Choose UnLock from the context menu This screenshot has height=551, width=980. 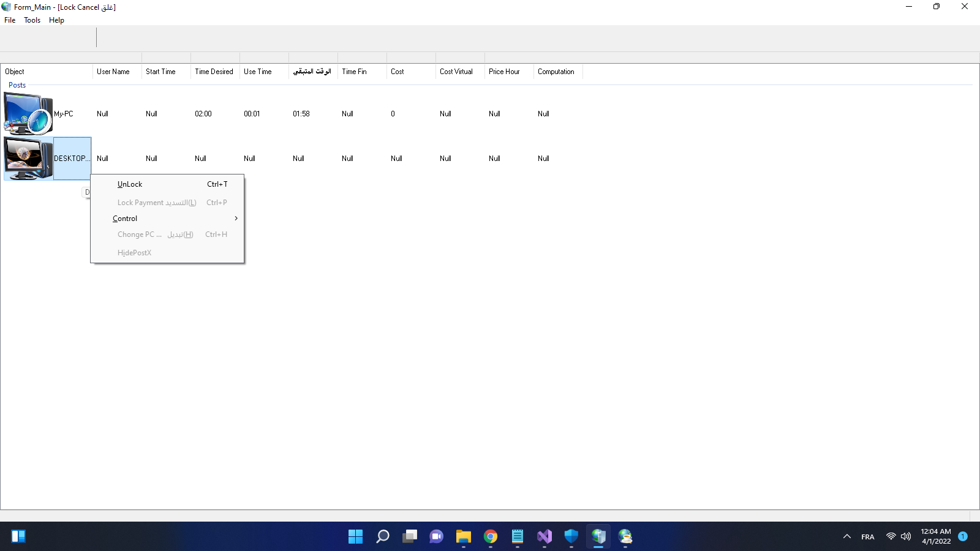coord(130,184)
